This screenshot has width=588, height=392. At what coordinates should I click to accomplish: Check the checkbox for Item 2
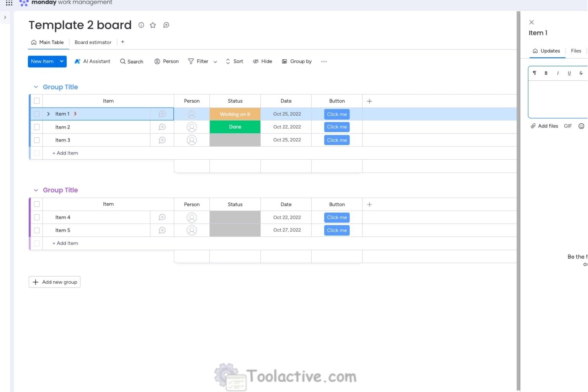(37, 127)
